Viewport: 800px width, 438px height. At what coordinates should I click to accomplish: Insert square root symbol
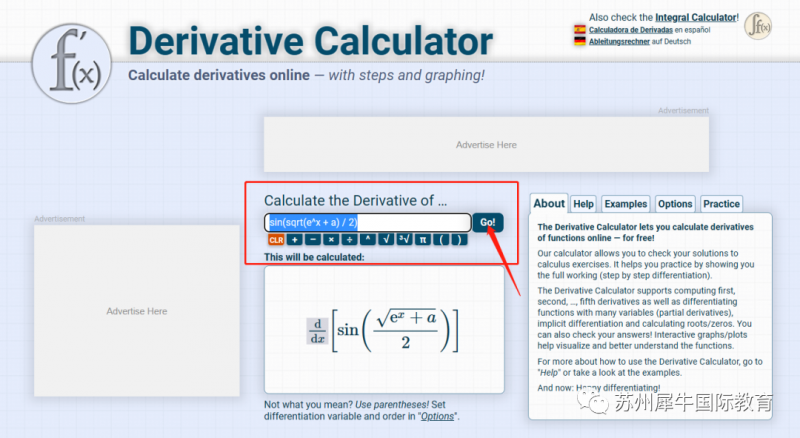386,240
